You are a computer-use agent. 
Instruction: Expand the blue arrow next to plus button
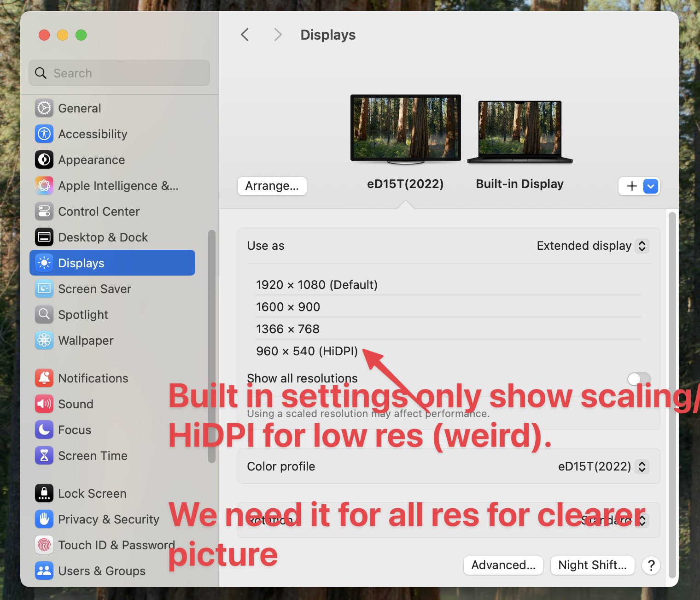tap(650, 186)
